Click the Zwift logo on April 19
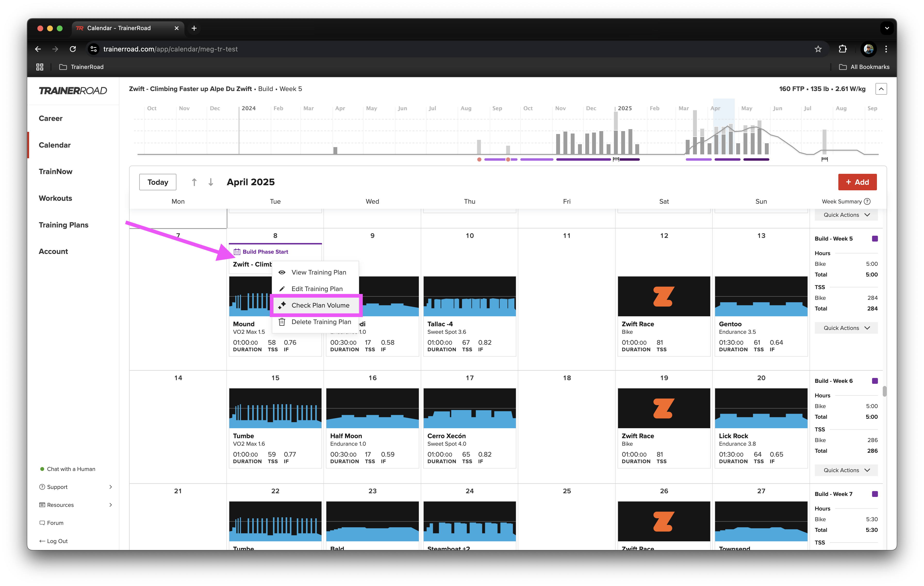 point(663,408)
